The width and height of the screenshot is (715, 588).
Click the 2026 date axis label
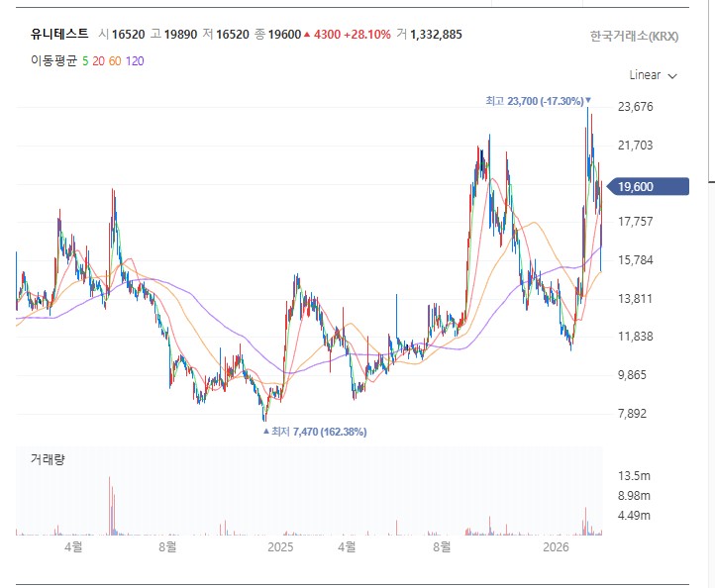pyautogui.click(x=556, y=547)
